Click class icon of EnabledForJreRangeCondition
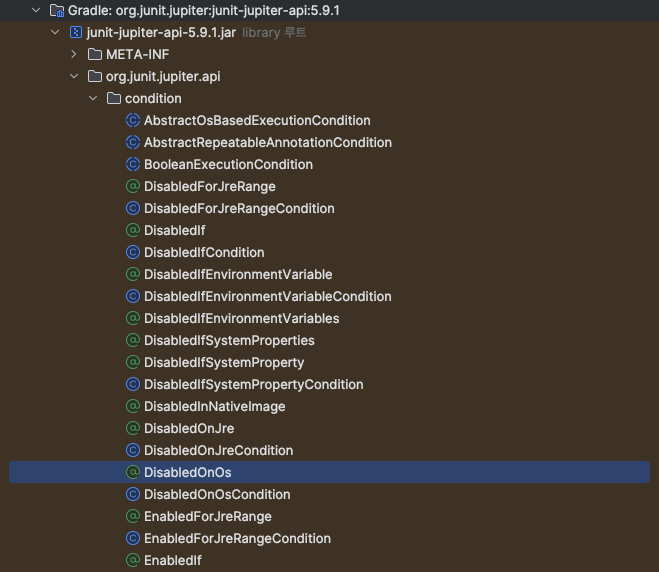The width and height of the screenshot is (659, 572). [133, 538]
